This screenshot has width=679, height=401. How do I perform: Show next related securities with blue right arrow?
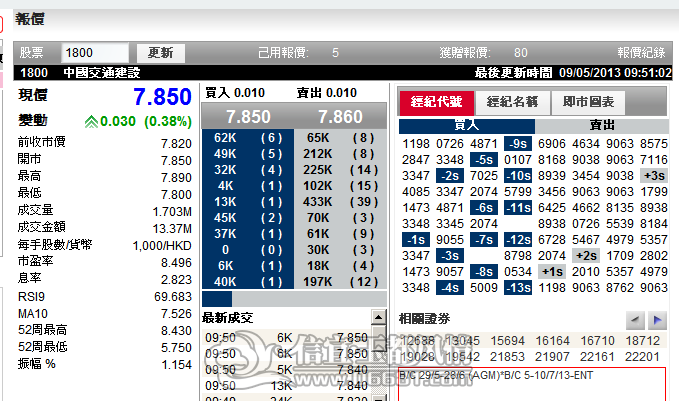[657, 320]
